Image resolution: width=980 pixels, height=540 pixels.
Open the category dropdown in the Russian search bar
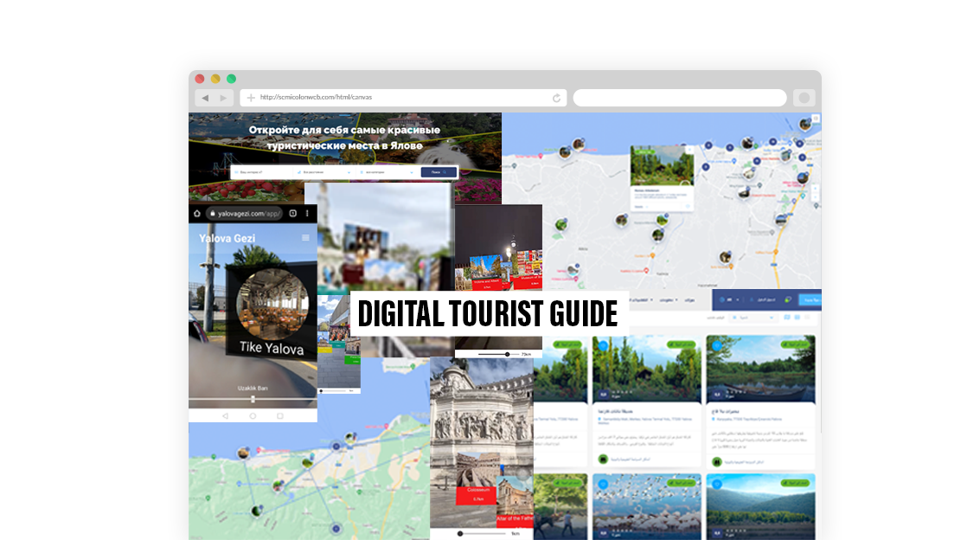tap(387, 172)
